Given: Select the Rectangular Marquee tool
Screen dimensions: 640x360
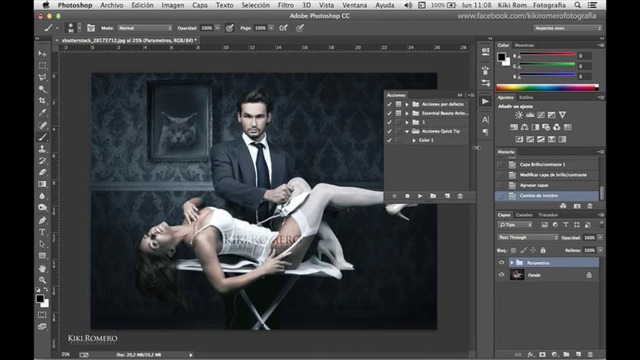Looking at the screenshot, I should pyautogui.click(x=42, y=65).
